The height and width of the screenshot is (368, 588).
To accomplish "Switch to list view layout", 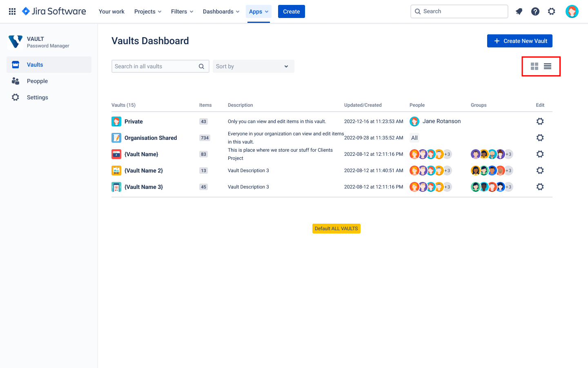I will point(548,66).
